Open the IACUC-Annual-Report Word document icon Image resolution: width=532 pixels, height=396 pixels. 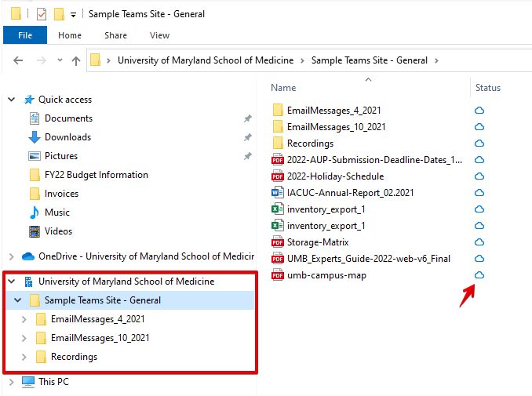276,192
